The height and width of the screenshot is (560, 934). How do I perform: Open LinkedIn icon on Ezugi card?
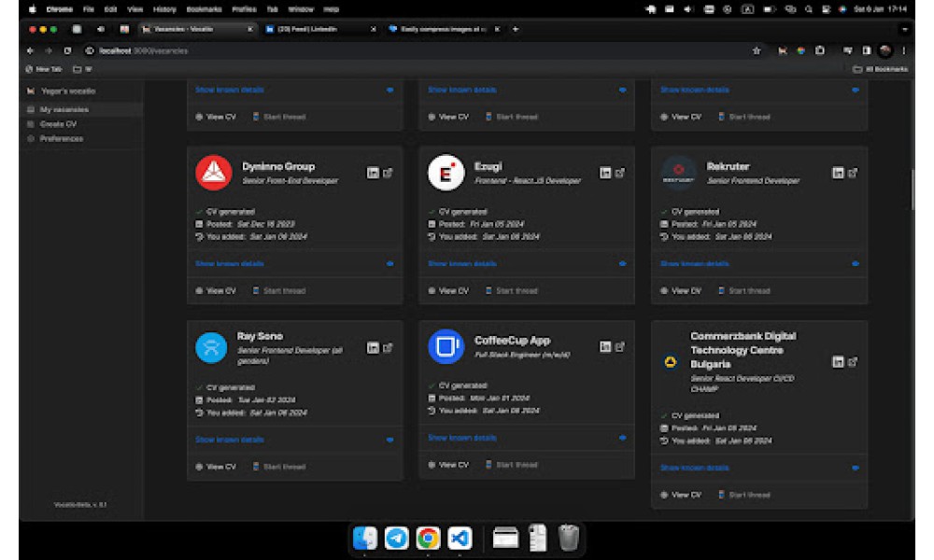[x=605, y=174]
